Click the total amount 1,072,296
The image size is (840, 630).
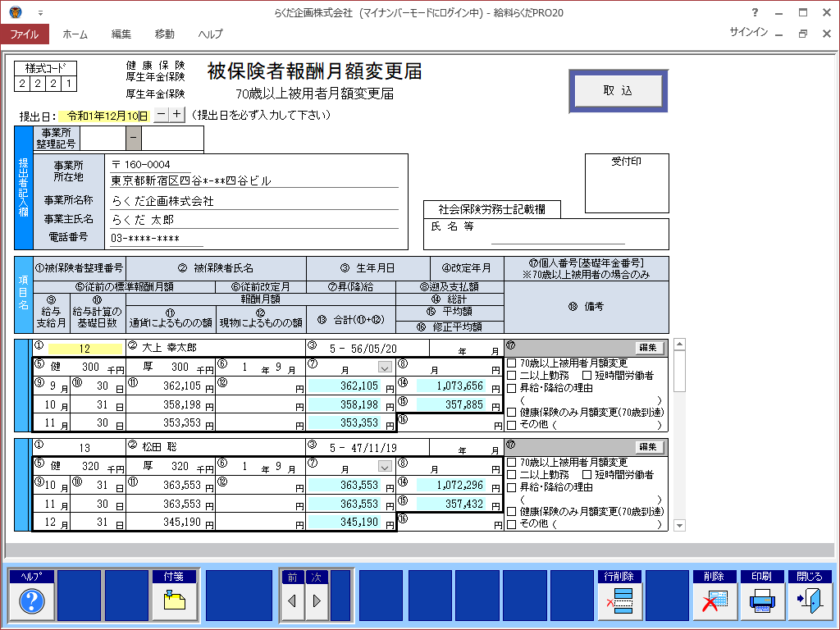pos(452,485)
